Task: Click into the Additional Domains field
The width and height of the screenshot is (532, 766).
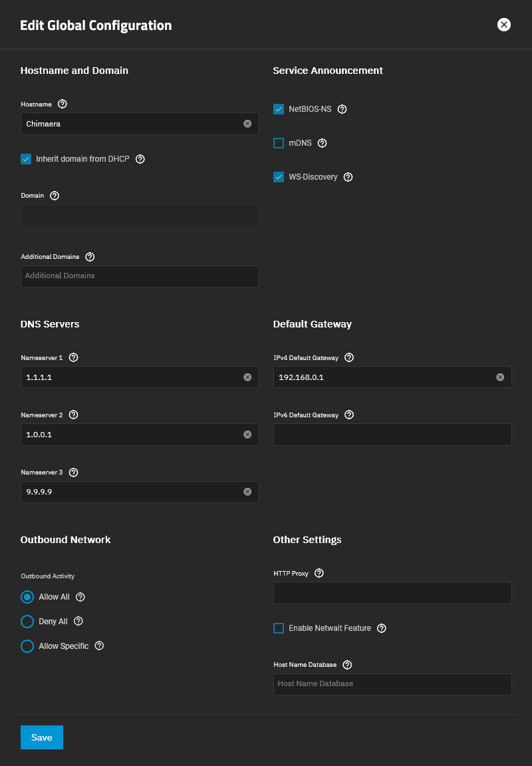Action: pyautogui.click(x=140, y=276)
